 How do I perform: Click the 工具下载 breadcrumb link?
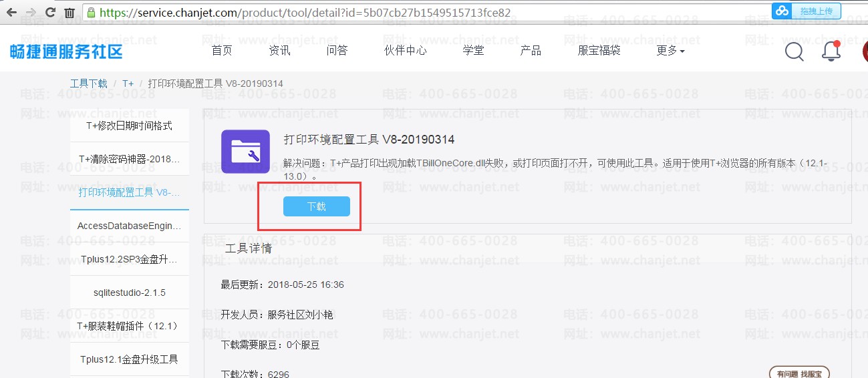[x=89, y=83]
